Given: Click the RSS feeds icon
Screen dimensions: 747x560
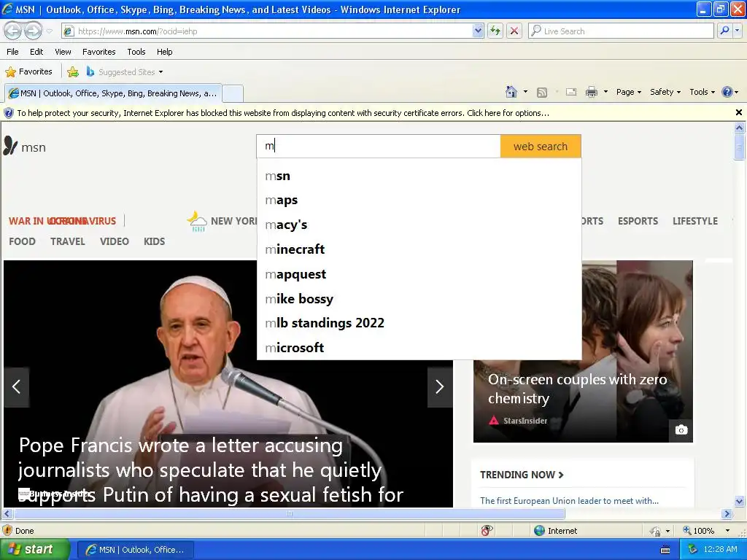Looking at the screenshot, I should click(542, 93).
